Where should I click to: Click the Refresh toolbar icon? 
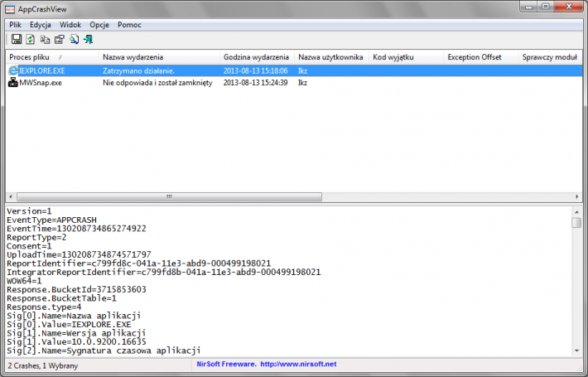click(x=31, y=40)
